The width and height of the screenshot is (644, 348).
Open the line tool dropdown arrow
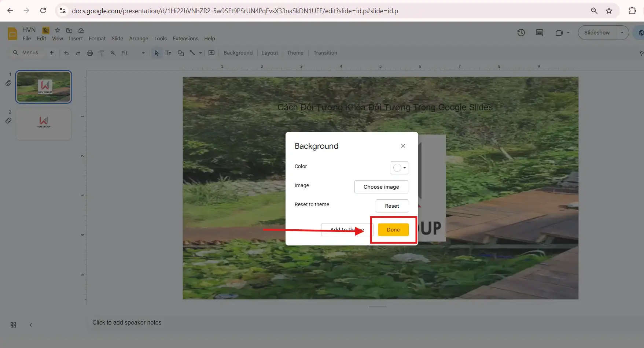[200, 53]
